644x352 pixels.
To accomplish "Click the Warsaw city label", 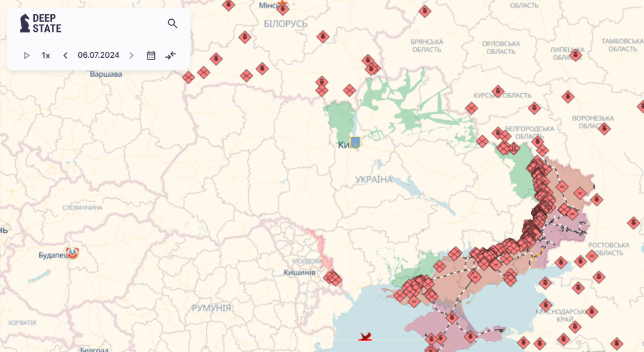I will [105, 74].
